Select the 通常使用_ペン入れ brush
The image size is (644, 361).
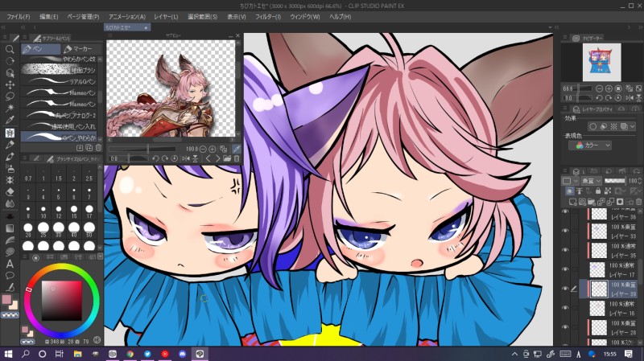(59, 126)
